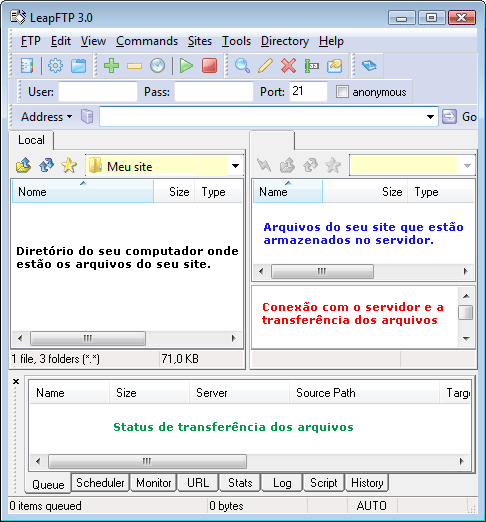Viewport: 486px width, 522px height.
Task: Click the local favorites star icon
Action: pos(69,165)
